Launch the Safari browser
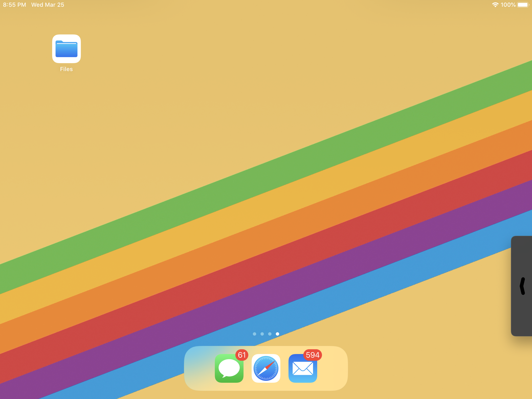The height and width of the screenshot is (399, 532). point(266,368)
